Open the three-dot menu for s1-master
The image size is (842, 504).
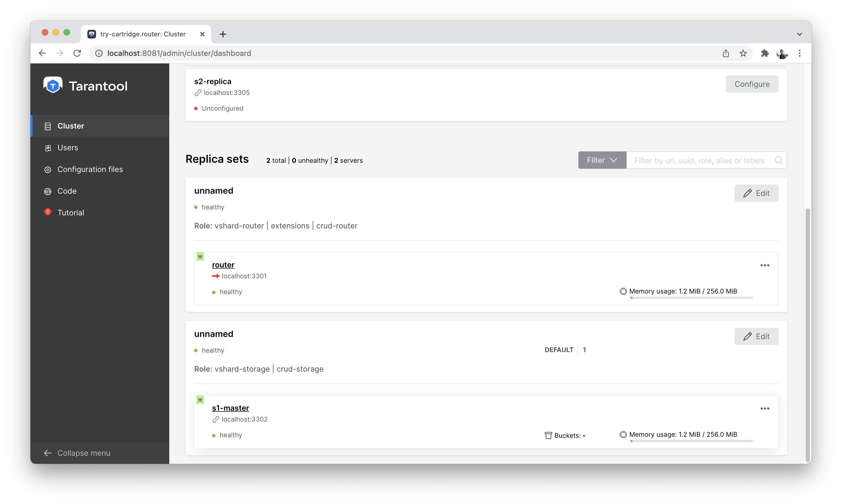pos(765,409)
